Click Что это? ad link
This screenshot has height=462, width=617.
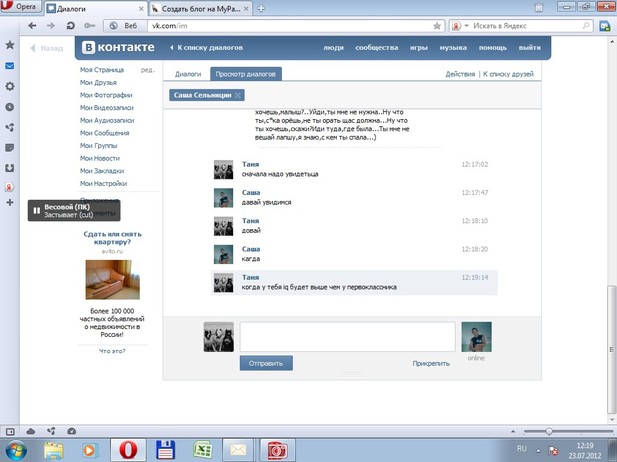coord(112,351)
